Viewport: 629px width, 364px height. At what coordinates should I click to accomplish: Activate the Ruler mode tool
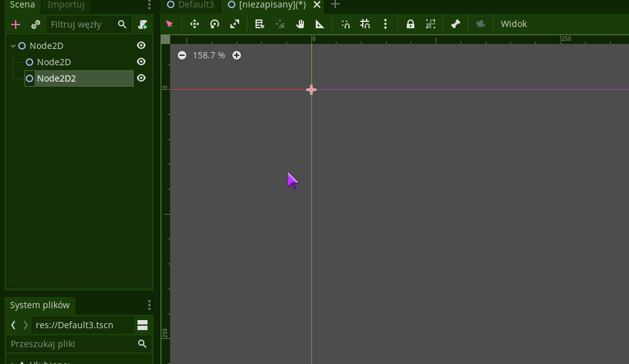[320, 24]
